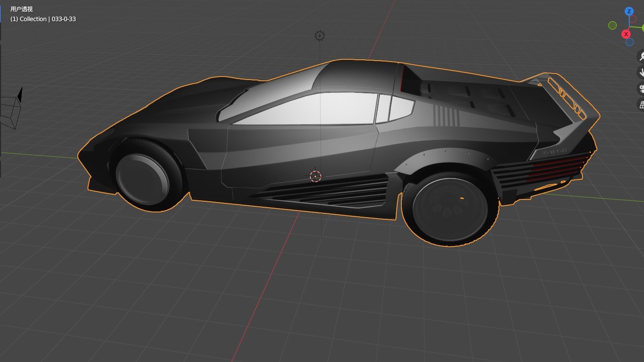Click the '用户透视' view label
This screenshot has height=362, width=644.
(x=22, y=9)
